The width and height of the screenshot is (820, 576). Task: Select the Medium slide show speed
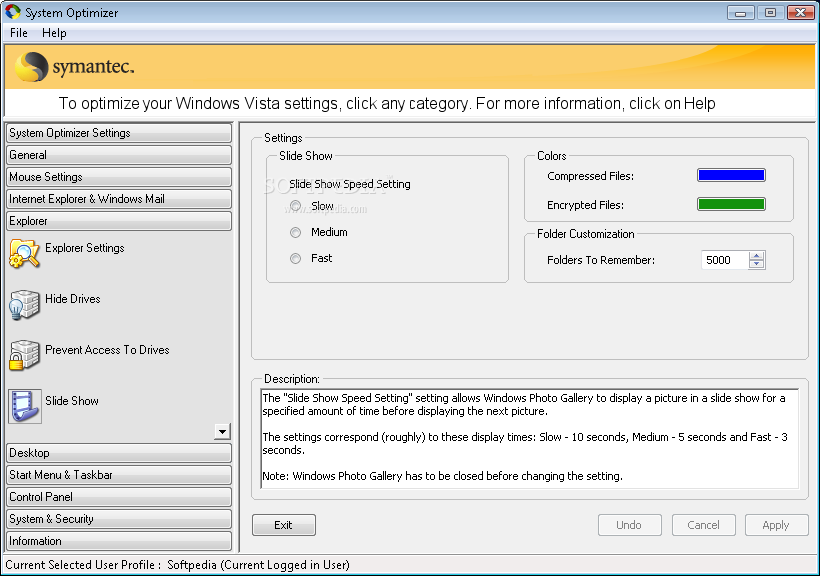tap(295, 232)
